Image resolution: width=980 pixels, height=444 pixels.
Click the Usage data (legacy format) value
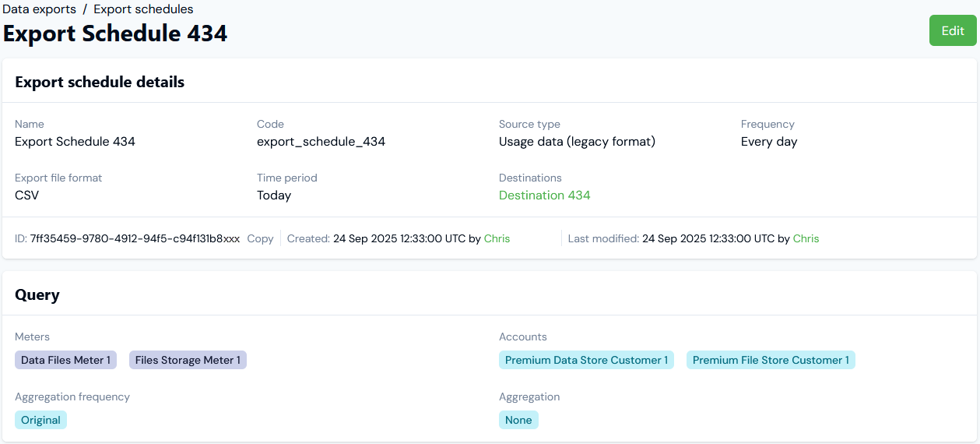coord(577,142)
